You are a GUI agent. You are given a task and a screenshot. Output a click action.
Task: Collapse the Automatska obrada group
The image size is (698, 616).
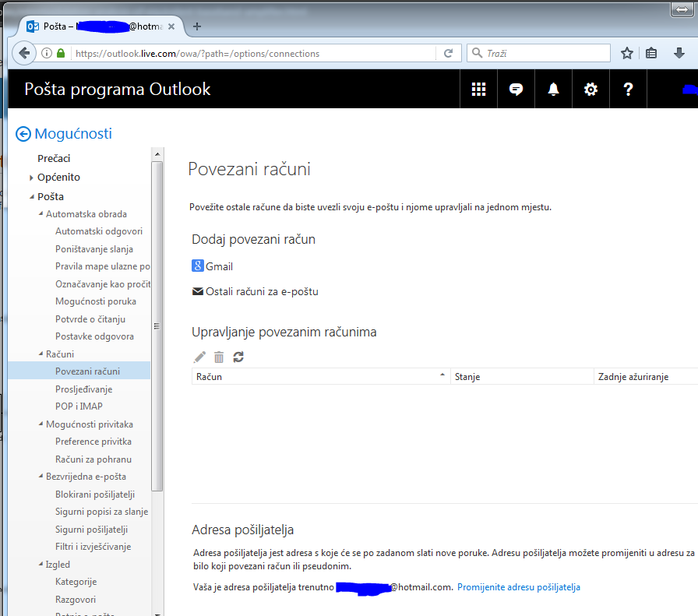click(x=41, y=214)
